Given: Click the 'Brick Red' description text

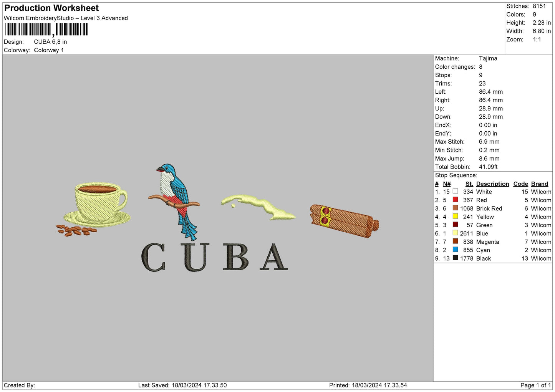Looking at the screenshot, I should 489,208.
